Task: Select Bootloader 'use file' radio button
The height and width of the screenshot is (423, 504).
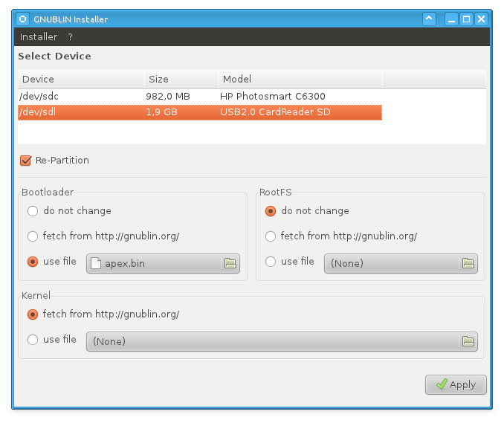Action: [x=33, y=262]
